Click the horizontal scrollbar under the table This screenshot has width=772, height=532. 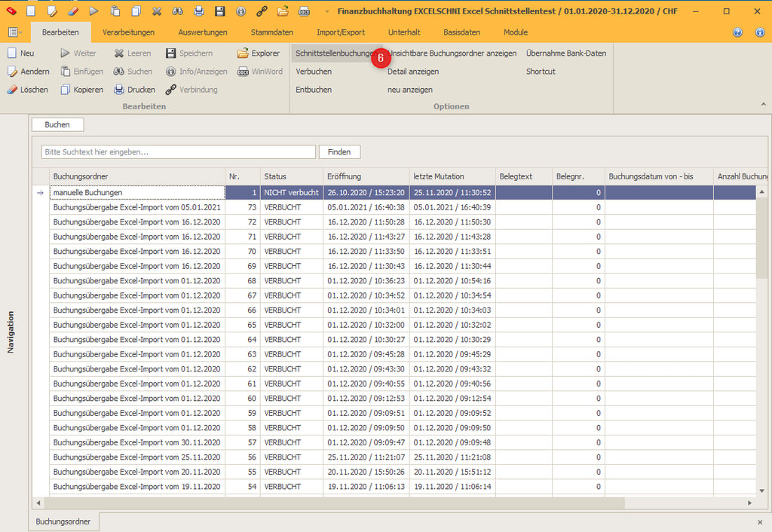(x=332, y=503)
